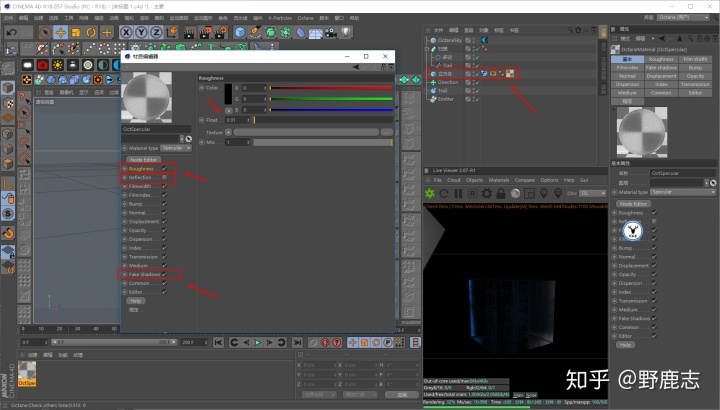Toggle Opacity checkbox in material editor
Viewport: 720px width, 410px height.
coord(164,230)
